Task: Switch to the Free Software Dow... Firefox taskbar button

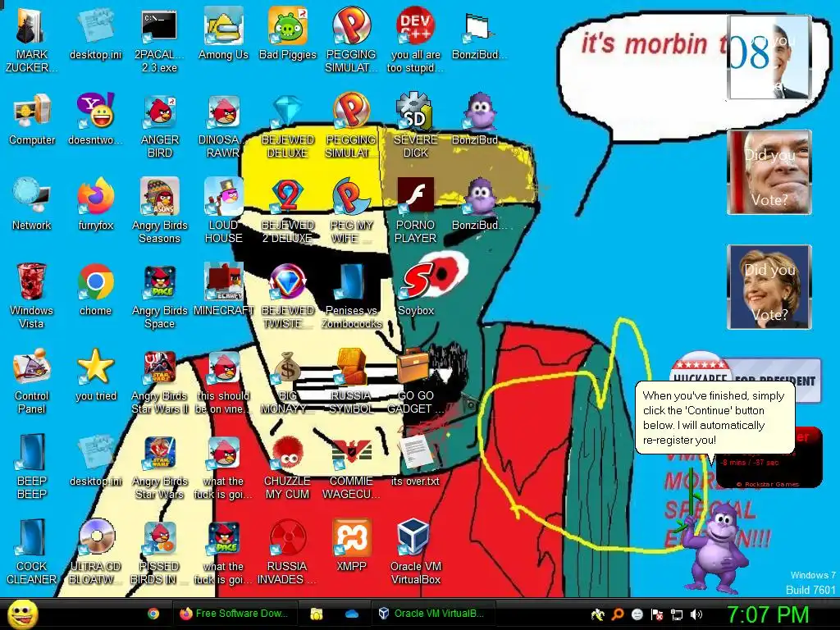Action: 234,614
